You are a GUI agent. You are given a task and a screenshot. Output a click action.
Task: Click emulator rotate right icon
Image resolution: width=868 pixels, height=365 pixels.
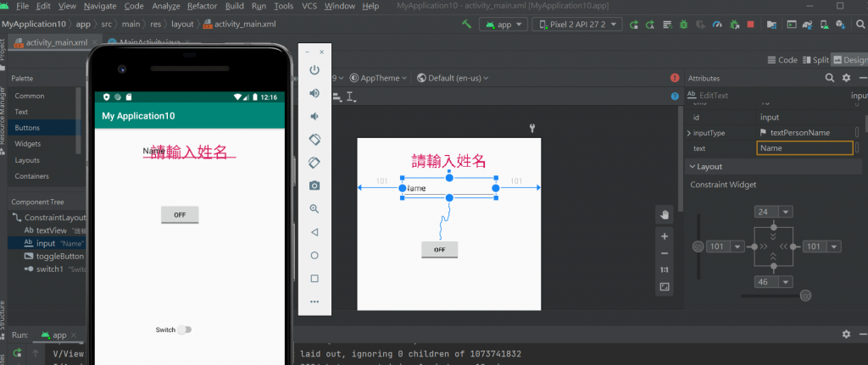(x=314, y=163)
